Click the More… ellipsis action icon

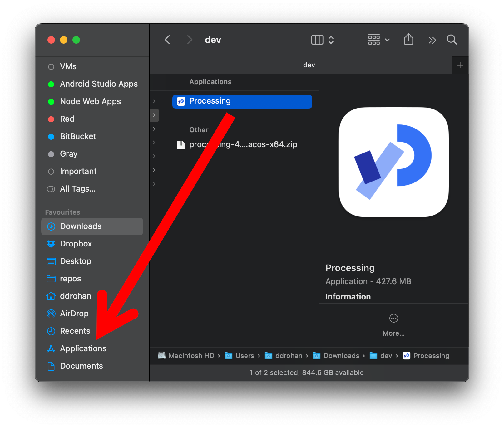(x=393, y=318)
